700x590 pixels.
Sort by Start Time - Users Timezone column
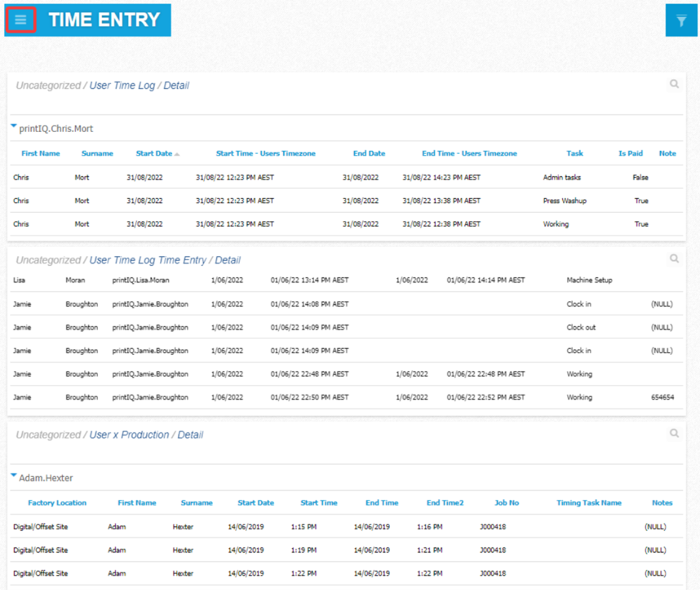[266, 154]
